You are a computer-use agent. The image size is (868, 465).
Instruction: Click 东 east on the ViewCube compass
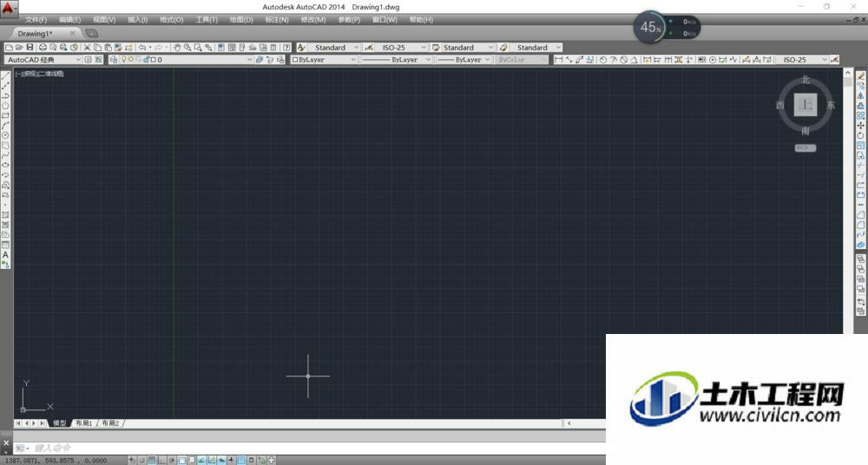[x=831, y=105]
